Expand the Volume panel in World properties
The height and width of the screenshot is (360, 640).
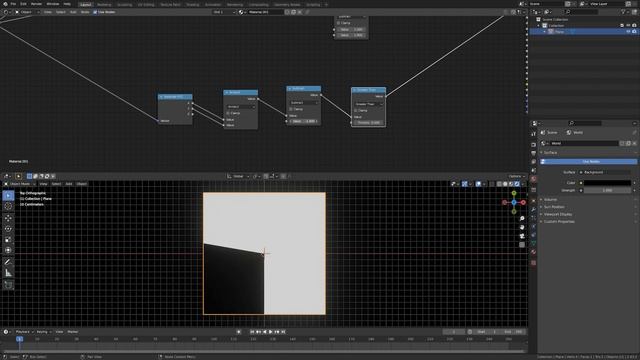550,200
